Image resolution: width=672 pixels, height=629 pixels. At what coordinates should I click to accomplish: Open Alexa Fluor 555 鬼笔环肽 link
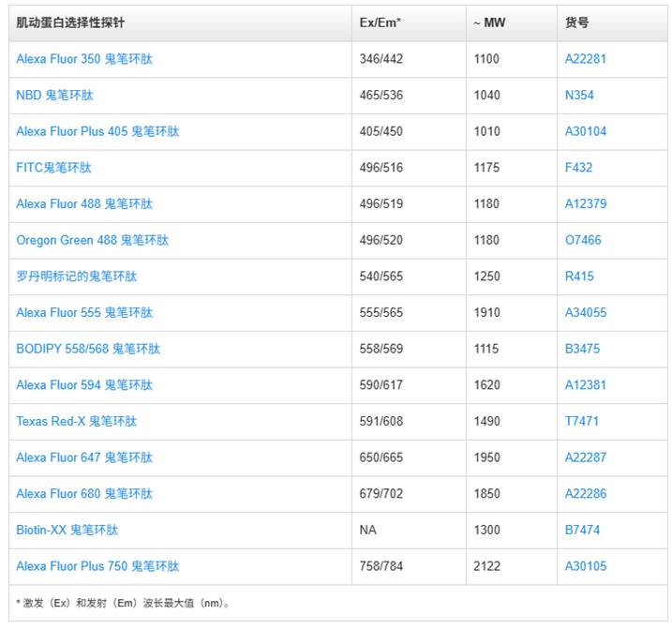point(84,312)
